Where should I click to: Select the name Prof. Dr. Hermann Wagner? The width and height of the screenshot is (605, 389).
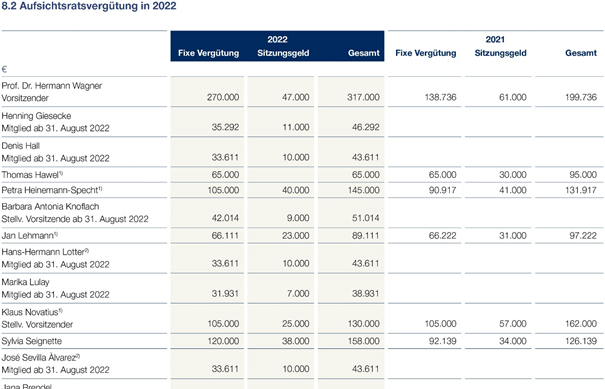point(52,86)
